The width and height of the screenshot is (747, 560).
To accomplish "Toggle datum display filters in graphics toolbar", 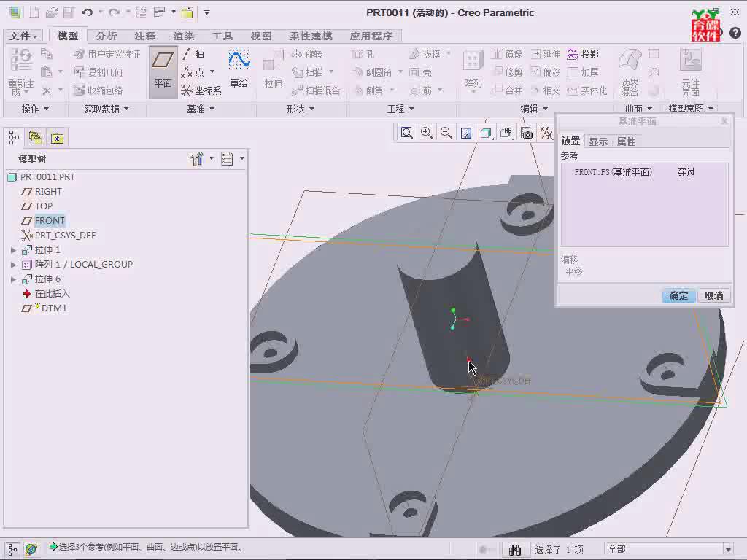I will pos(546,133).
